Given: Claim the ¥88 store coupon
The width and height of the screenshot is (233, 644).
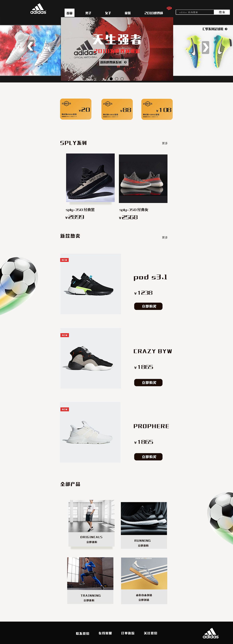Looking at the screenshot, I should tap(117, 109).
